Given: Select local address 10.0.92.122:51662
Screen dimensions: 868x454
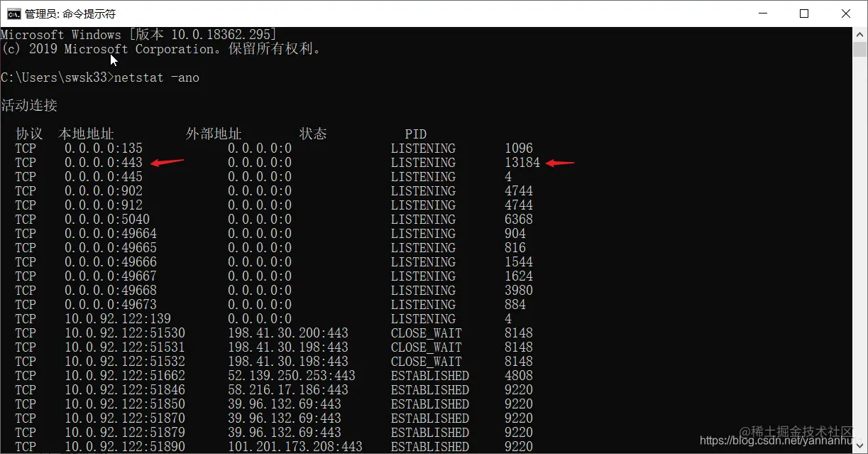Looking at the screenshot, I should 125,376.
